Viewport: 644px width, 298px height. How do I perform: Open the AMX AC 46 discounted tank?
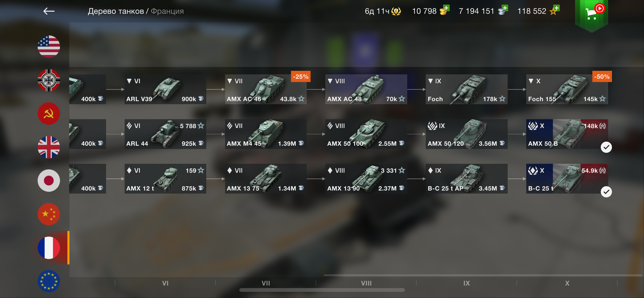266,89
